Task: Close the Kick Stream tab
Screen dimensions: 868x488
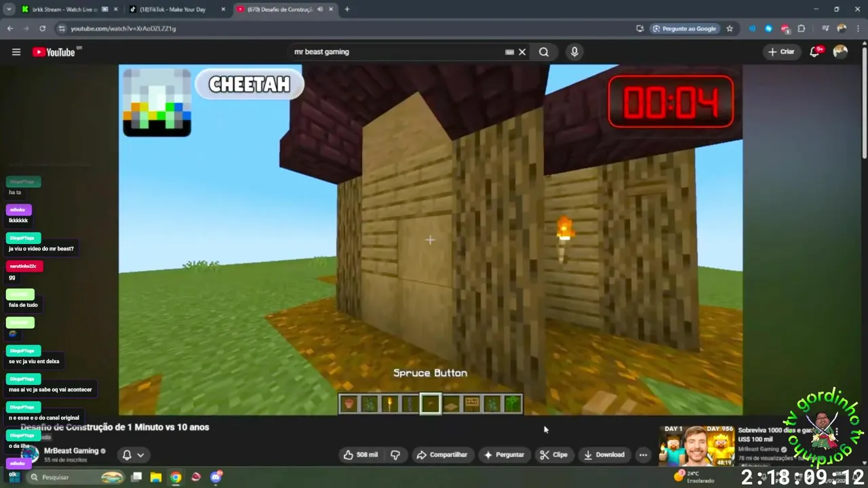Action: pos(115,9)
